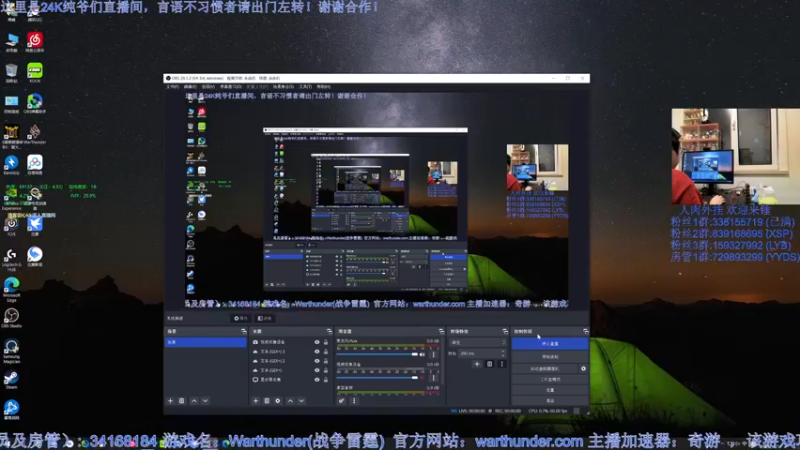The height and width of the screenshot is (450, 800).
Task: Open source properties gear in Sources dock
Action: 278,401
